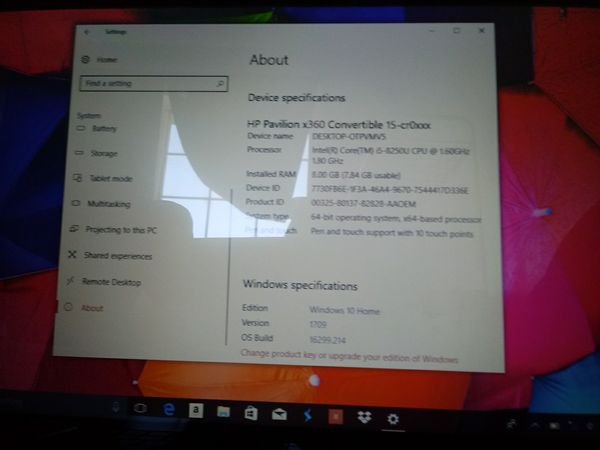Close the Settings window
600x450 pixels.
click(x=481, y=30)
